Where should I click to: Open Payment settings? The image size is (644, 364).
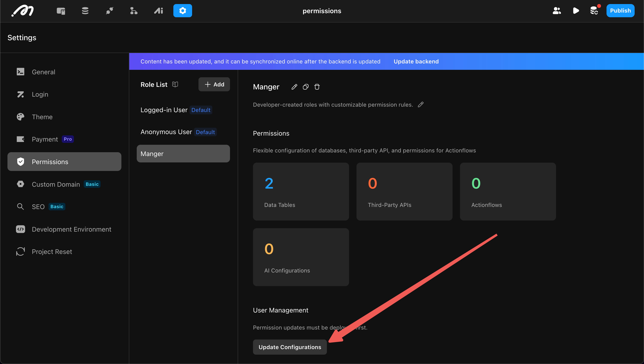point(64,139)
